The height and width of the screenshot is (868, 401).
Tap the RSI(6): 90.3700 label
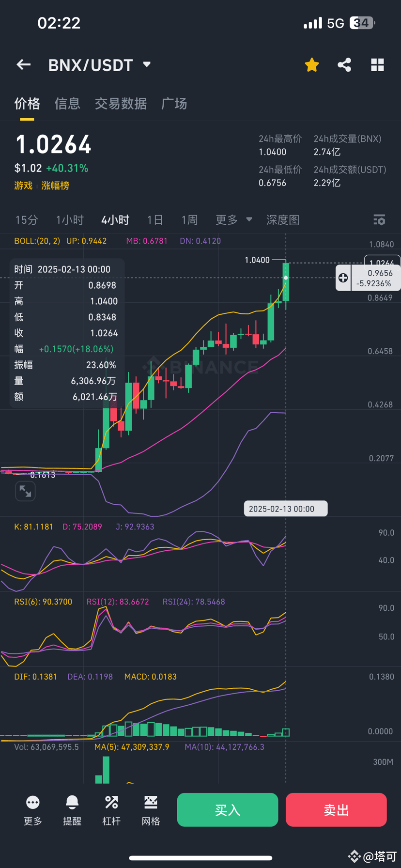(x=43, y=602)
